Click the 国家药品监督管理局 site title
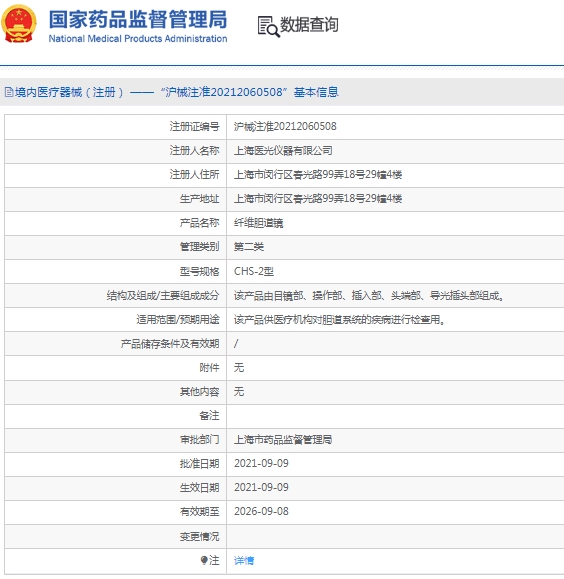564x579 pixels. (x=138, y=19)
